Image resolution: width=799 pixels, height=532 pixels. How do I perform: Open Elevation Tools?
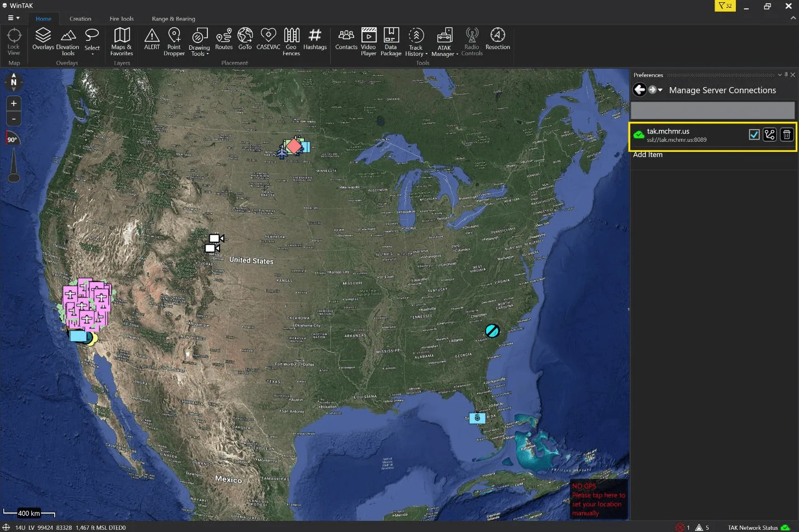pyautogui.click(x=68, y=42)
